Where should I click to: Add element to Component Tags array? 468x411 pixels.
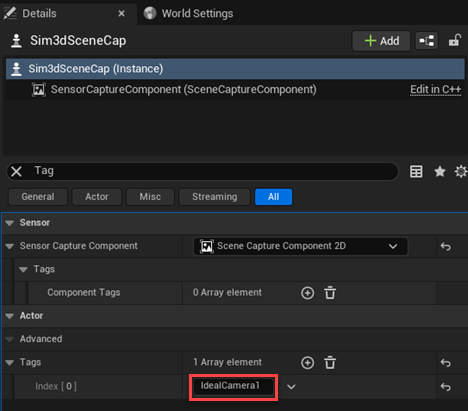pyautogui.click(x=307, y=293)
